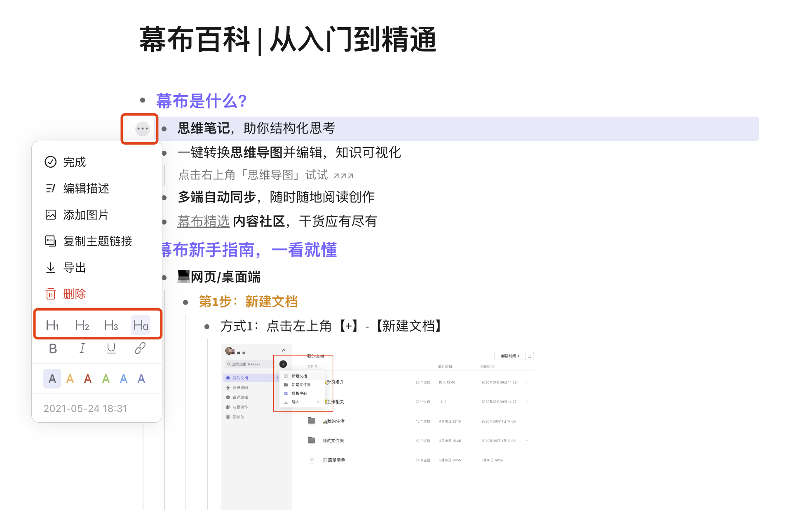Select the Ha normal text style

tap(141, 325)
